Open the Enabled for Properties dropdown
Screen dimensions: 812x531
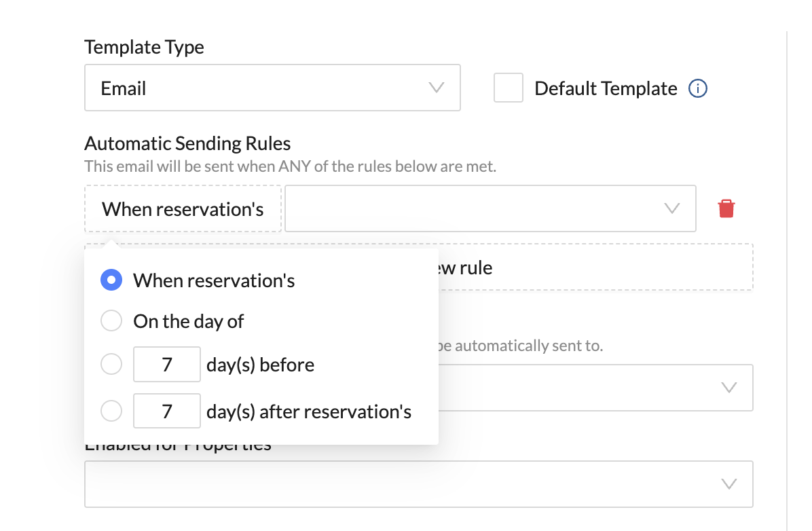coord(418,484)
